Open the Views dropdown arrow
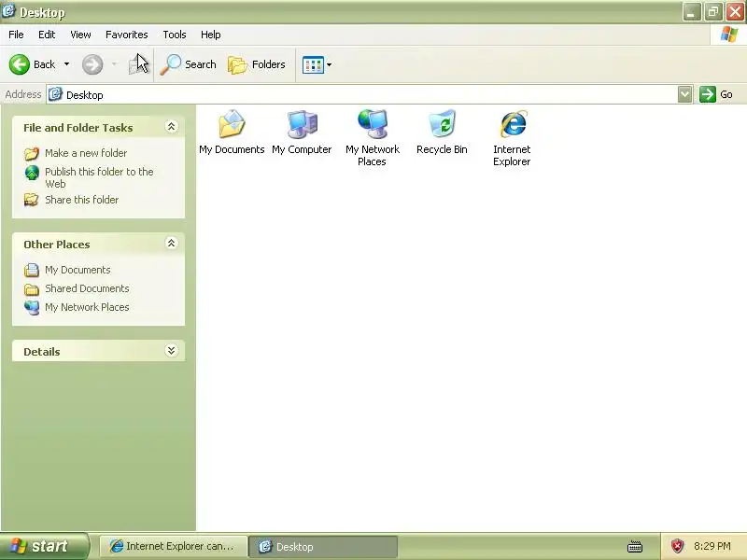This screenshot has width=747, height=560. pyautogui.click(x=330, y=64)
